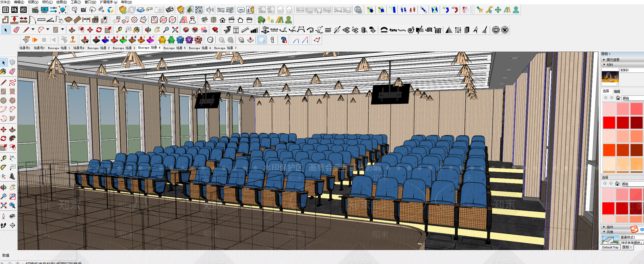Open the 帮助(H) menu
Screen dimensions: 644x264
pos(126,2)
